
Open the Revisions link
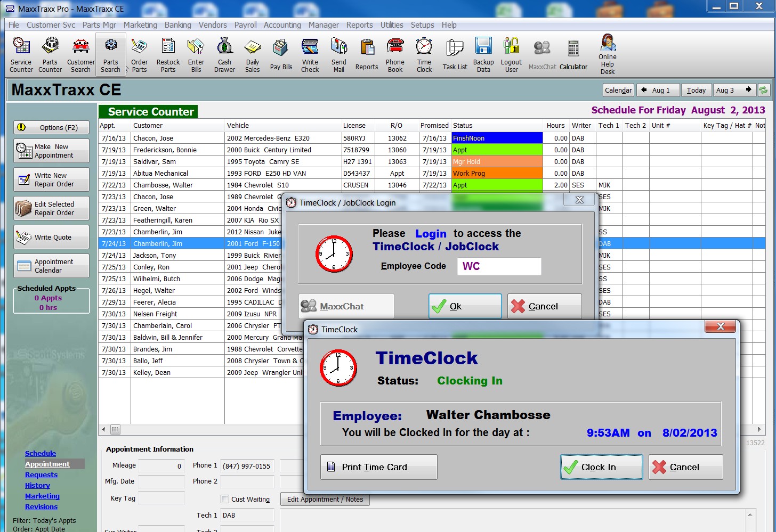41,506
